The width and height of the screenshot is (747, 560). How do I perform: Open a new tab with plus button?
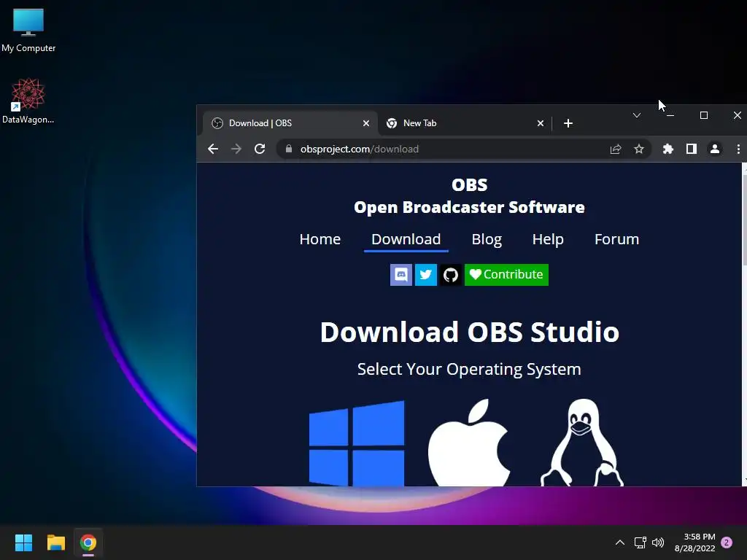tap(568, 123)
